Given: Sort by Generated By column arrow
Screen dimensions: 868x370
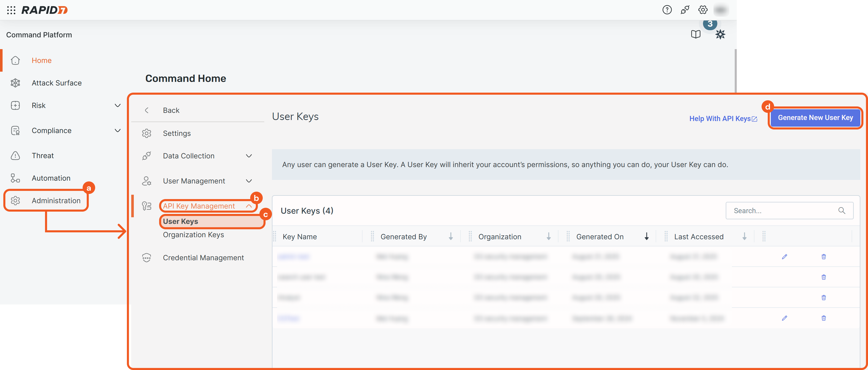Looking at the screenshot, I should tap(451, 236).
